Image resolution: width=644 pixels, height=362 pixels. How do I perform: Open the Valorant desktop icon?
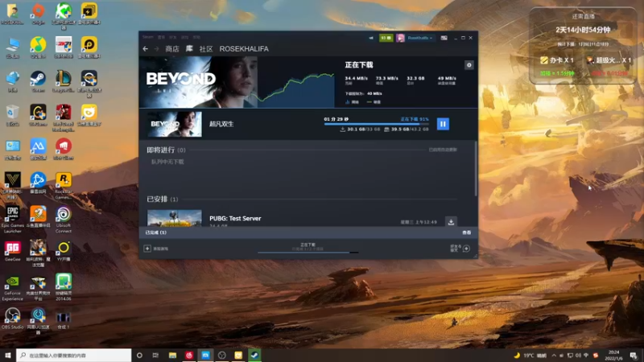pyautogui.click(x=13, y=186)
